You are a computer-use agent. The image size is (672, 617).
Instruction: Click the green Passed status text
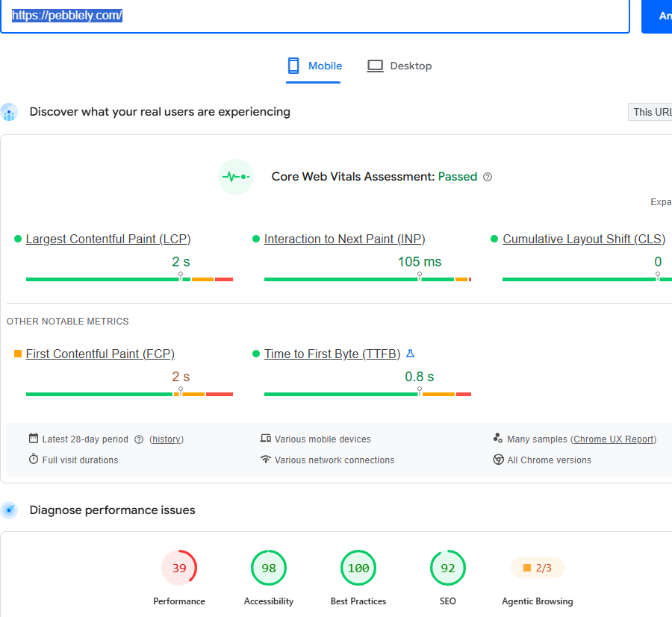click(x=457, y=177)
